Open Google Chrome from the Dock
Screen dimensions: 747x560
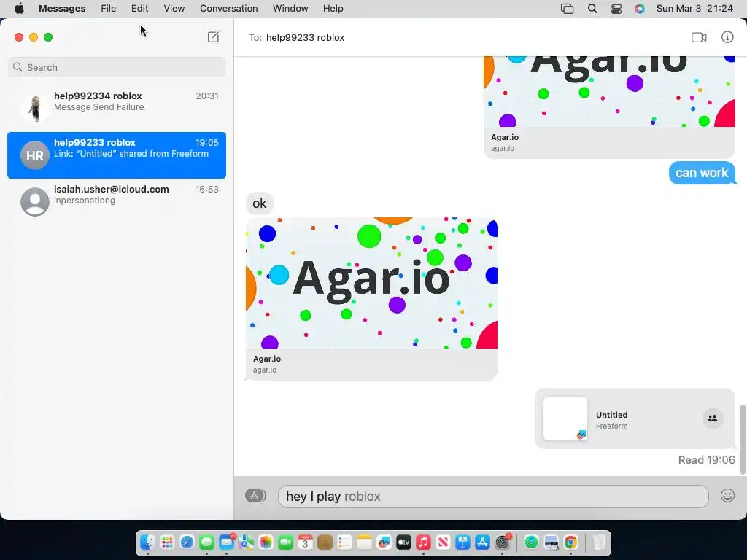(570, 542)
